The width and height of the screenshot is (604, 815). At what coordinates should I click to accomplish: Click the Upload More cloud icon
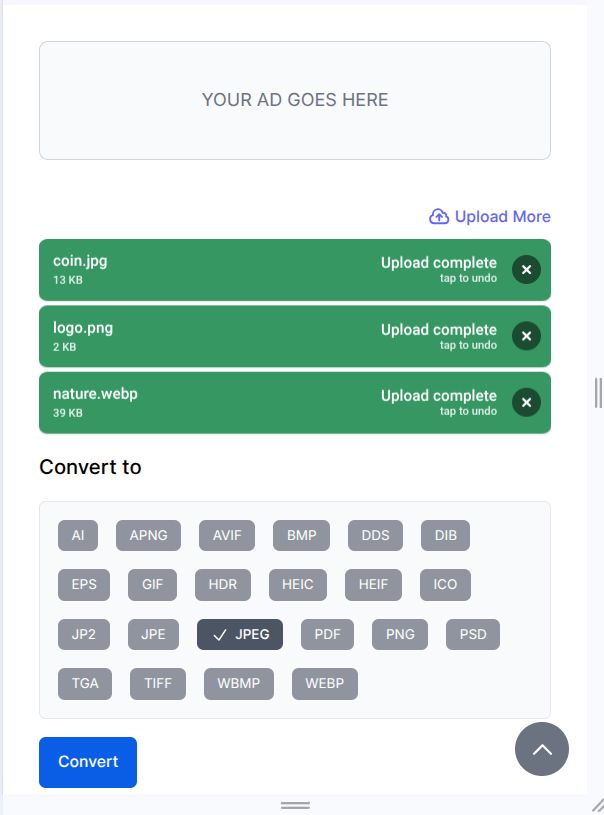pyautogui.click(x=439, y=217)
